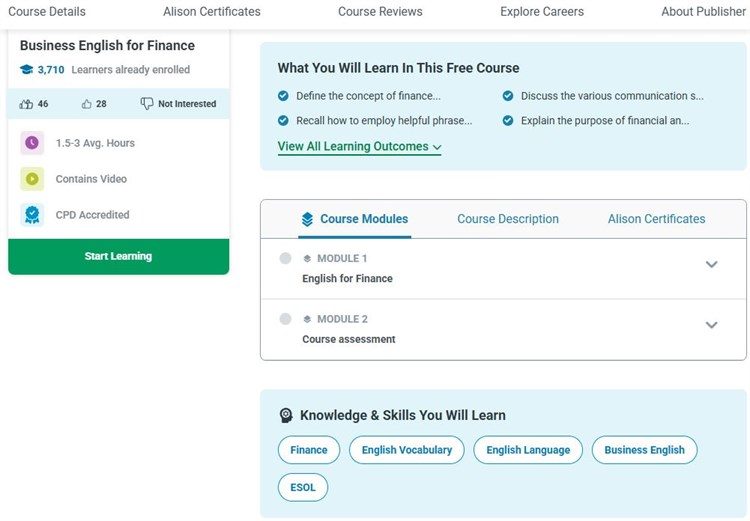750x521 pixels.
Task: Switch to the Course Description tab
Action: pos(508,219)
